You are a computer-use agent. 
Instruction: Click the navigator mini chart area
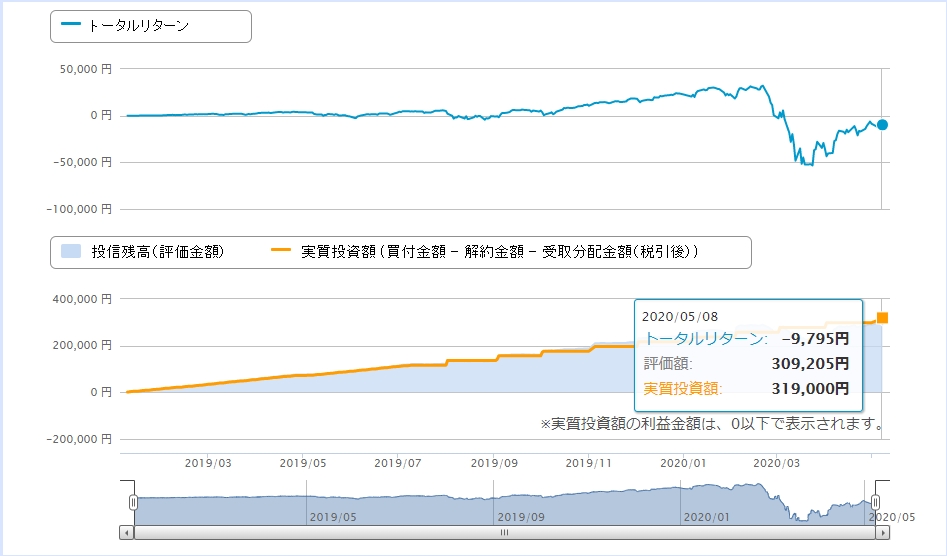[504, 503]
